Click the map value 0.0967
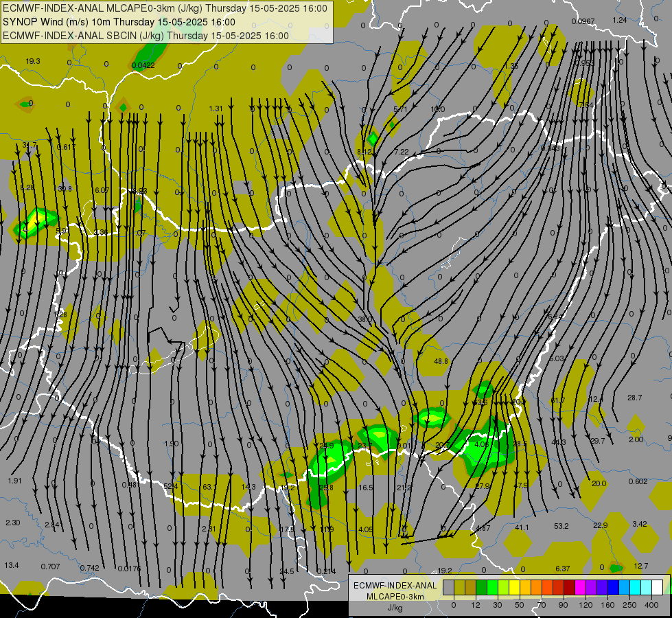672x618 pixels. (583, 21)
